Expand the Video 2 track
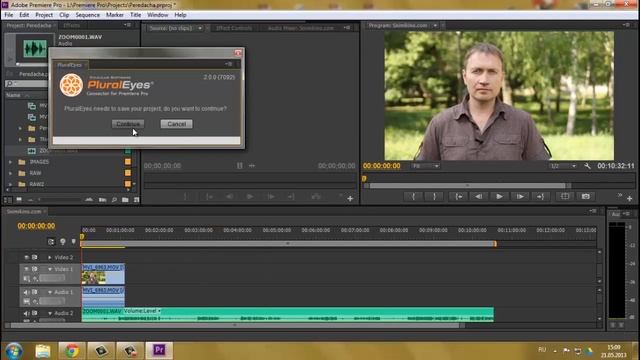The height and width of the screenshot is (360, 640). coord(50,258)
